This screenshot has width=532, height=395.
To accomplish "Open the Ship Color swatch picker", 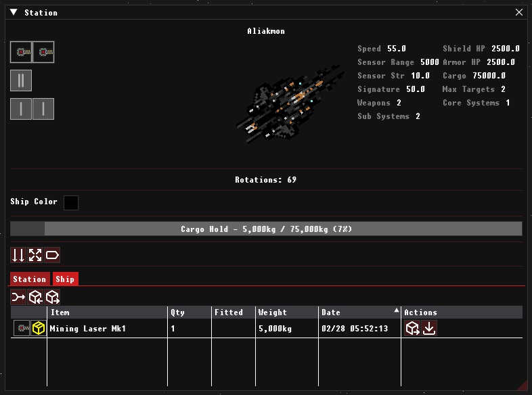I will 71,203.
